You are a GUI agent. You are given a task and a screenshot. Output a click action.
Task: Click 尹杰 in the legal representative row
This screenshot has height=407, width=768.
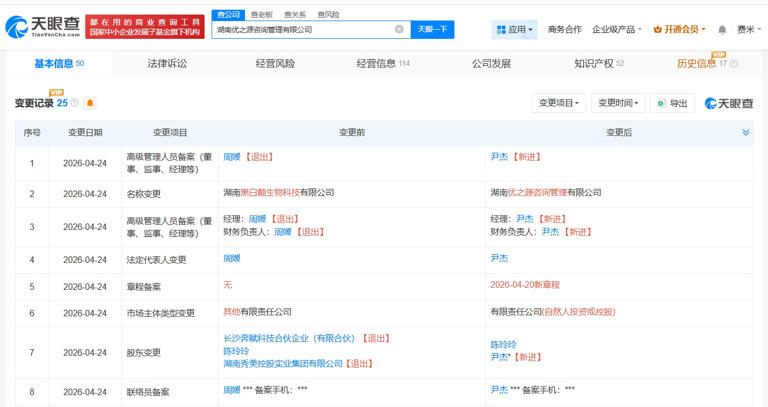(x=499, y=258)
